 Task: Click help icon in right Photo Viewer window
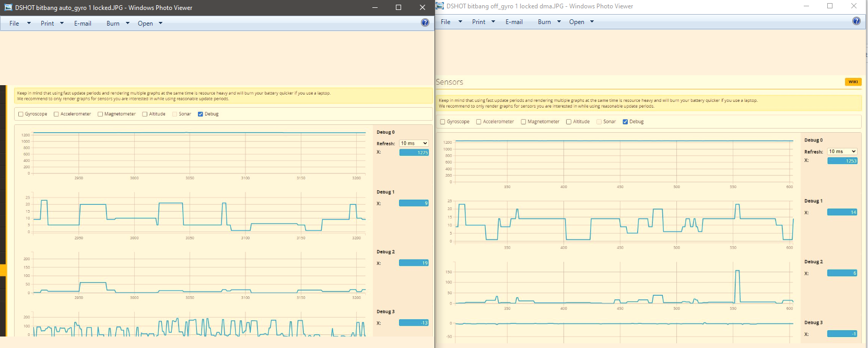point(857,21)
